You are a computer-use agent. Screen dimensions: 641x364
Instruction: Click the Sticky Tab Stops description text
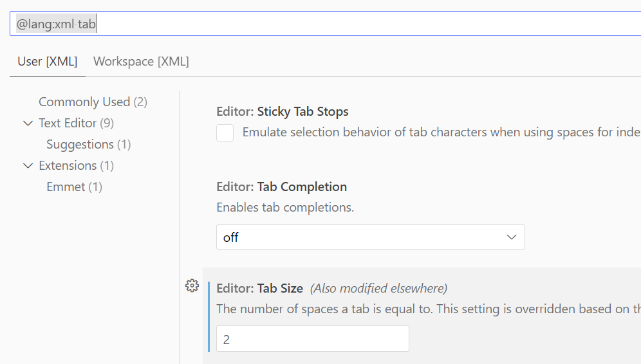pos(441,132)
